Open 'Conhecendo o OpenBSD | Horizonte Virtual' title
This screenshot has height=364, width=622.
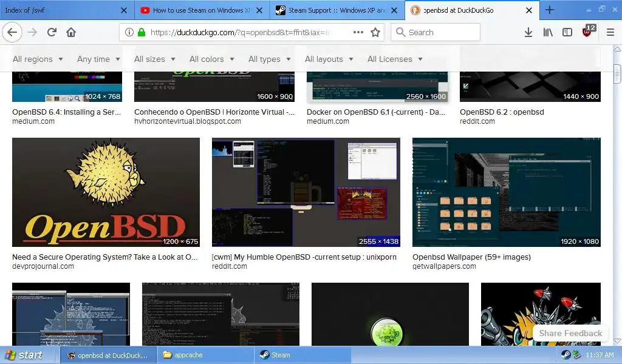click(214, 112)
